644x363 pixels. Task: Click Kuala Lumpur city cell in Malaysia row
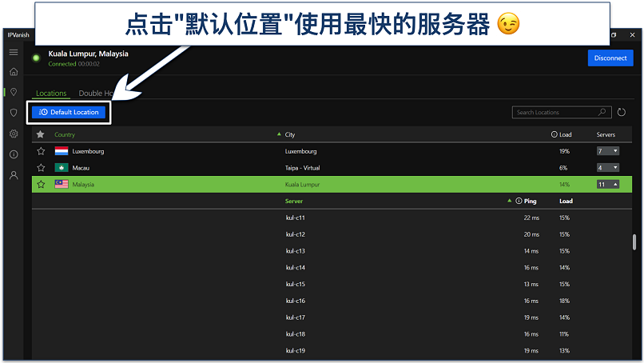point(302,185)
